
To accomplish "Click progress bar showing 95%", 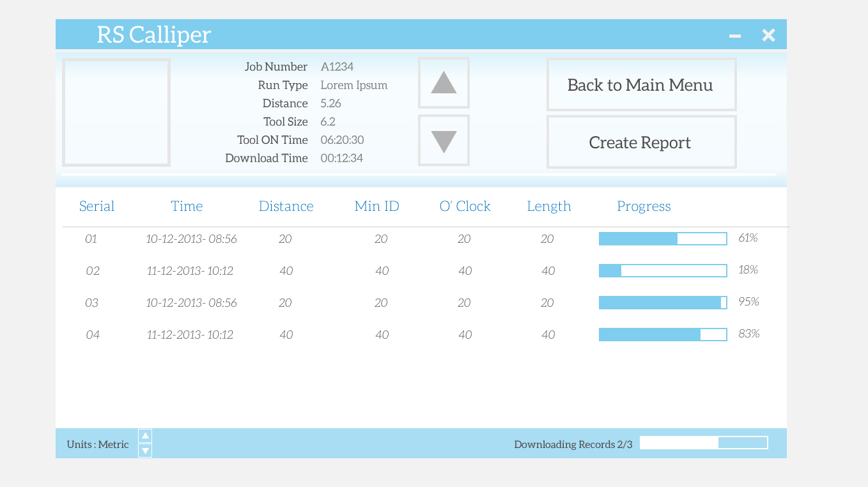I will [663, 303].
